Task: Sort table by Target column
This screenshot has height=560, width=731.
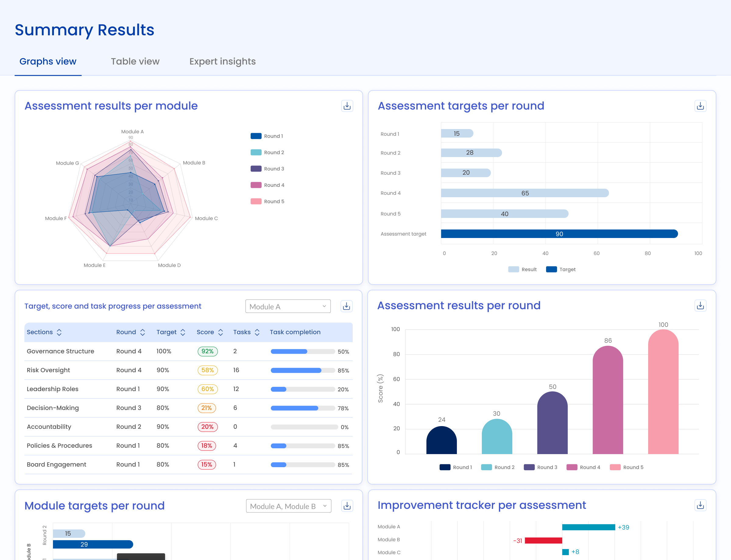Action: (x=183, y=332)
